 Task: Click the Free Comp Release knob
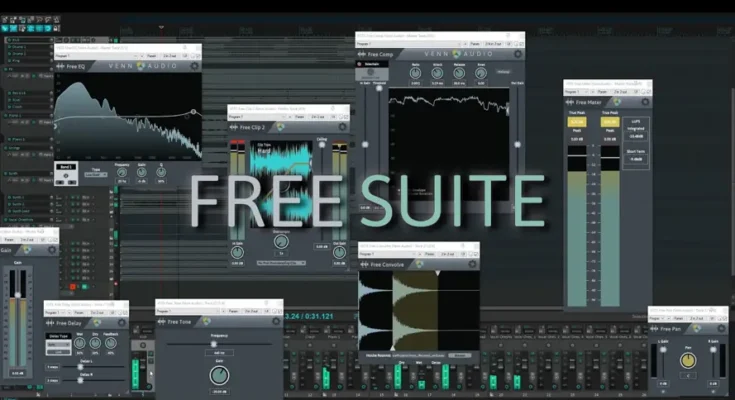click(x=459, y=73)
